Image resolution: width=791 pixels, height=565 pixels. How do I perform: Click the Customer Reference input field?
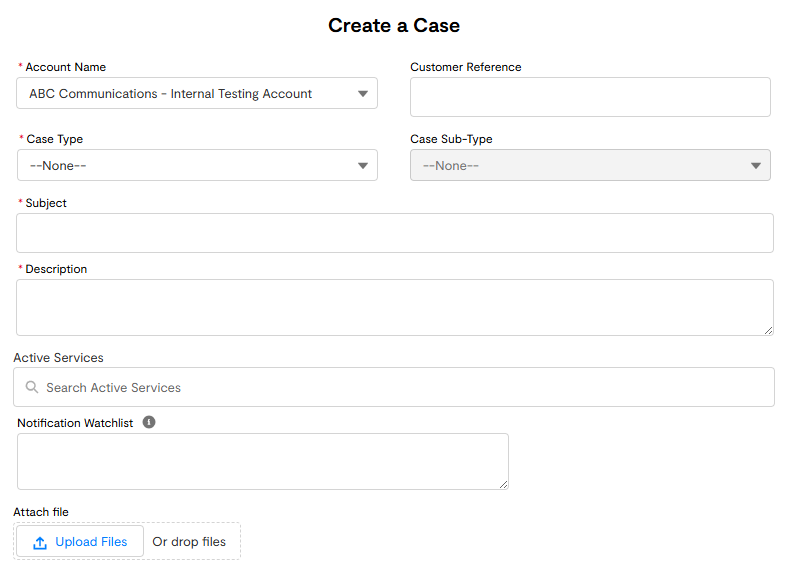[590, 97]
